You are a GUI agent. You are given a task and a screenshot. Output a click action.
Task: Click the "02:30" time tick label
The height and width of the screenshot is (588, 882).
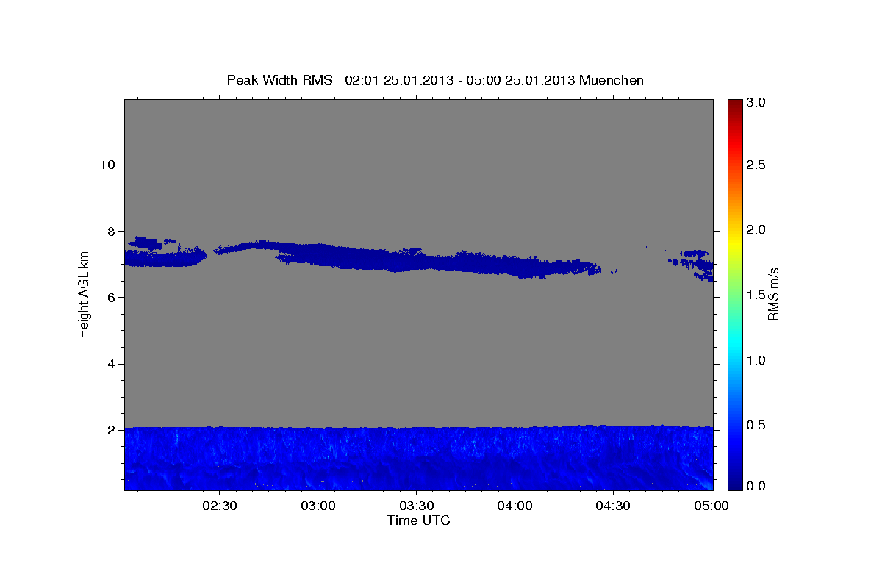point(219,506)
